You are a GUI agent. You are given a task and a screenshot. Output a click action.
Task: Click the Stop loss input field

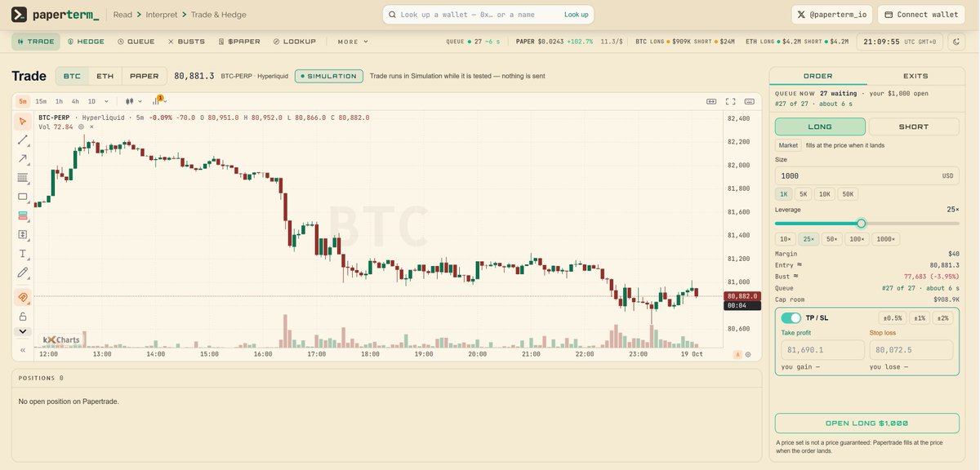[x=911, y=350]
